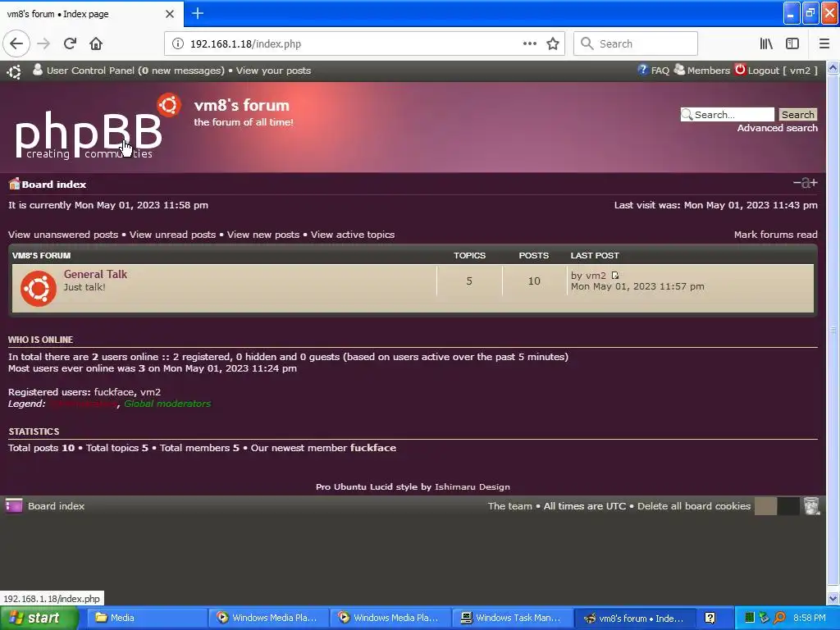Image resolution: width=840 pixels, height=630 pixels.
Task: Select the tan color swatch in footer
Action: (765, 505)
